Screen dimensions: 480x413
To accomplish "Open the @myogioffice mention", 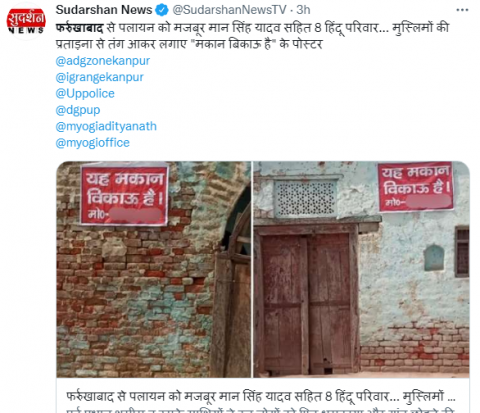I will 92,143.
